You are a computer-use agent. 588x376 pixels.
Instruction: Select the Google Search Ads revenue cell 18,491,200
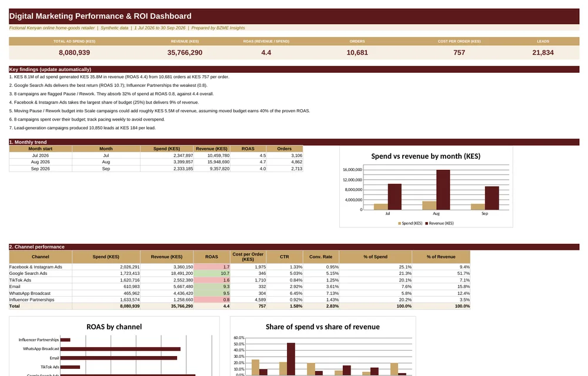tap(167, 273)
